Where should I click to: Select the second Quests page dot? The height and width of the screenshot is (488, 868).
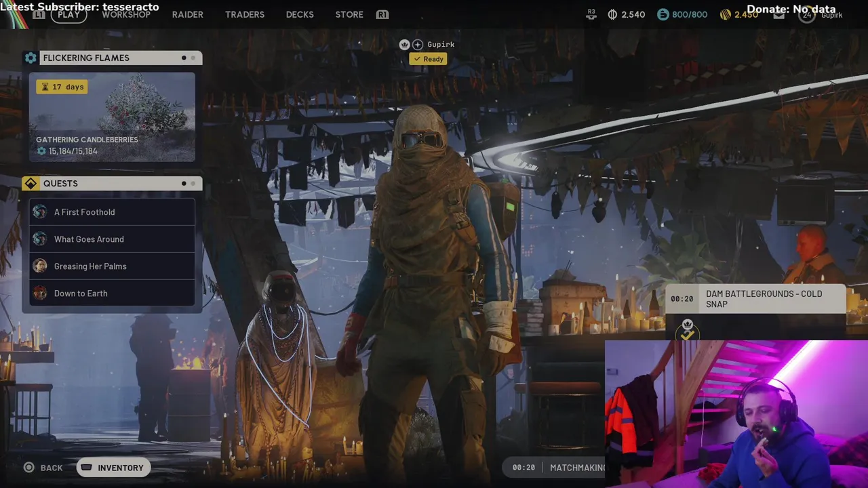coord(193,184)
